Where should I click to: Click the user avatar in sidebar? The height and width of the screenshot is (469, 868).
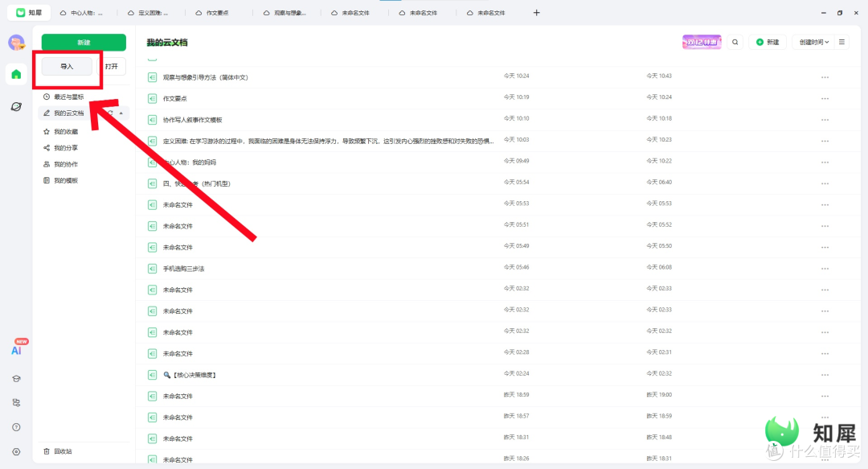[16, 43]
